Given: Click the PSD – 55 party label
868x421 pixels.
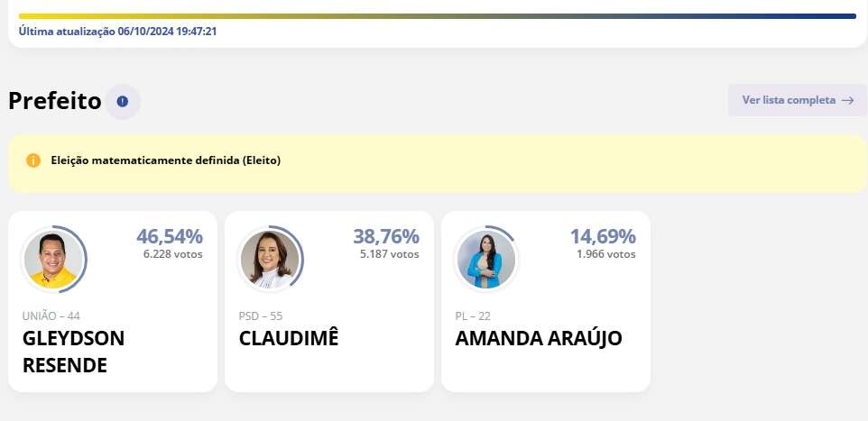Looking at the screenshot, I should 261,316.
